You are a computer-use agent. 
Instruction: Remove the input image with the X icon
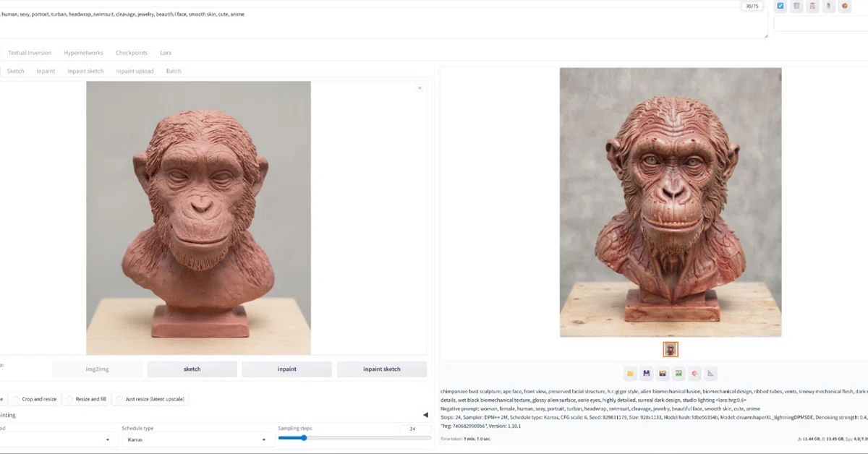[420, 88]
